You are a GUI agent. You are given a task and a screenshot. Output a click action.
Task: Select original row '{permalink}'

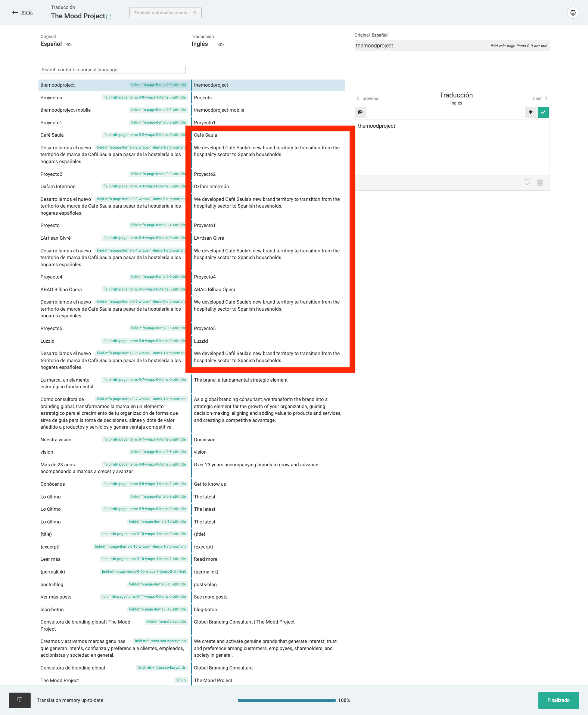[x=114, y=572]
